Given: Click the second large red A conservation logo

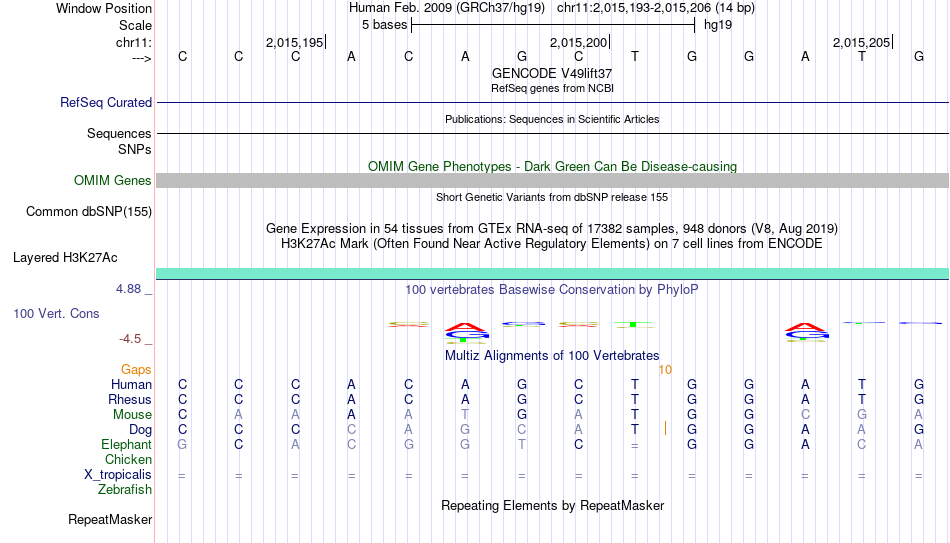Looking at the screenshot, I should 806,327.
